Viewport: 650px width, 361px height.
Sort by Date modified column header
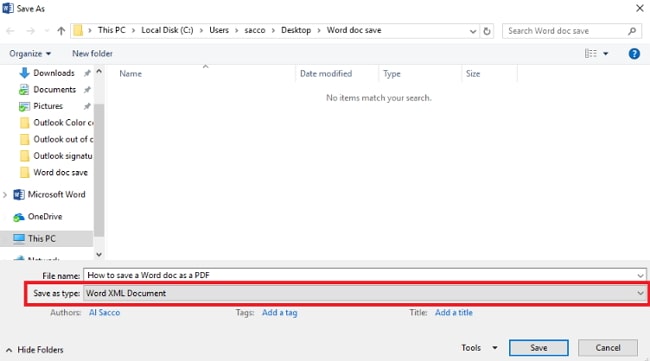click(x=326, y=74)
